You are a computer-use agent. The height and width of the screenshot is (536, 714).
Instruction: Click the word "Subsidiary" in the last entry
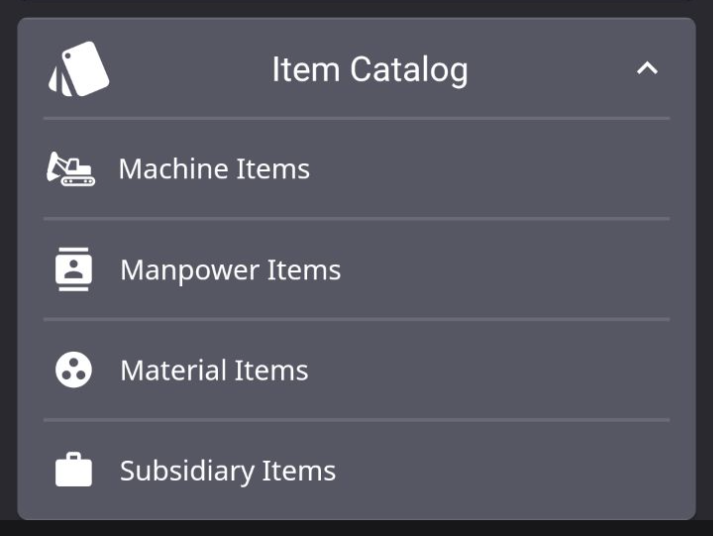(x=187, y=471)
